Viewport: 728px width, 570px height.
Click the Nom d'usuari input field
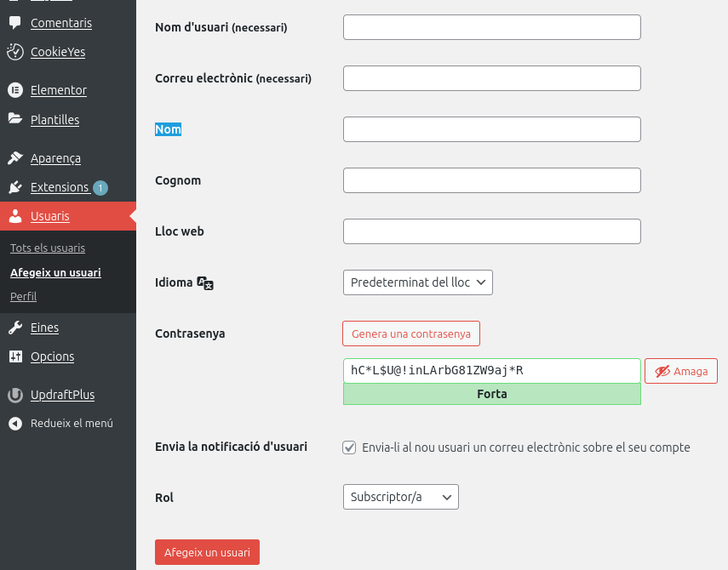coord(491,27)
